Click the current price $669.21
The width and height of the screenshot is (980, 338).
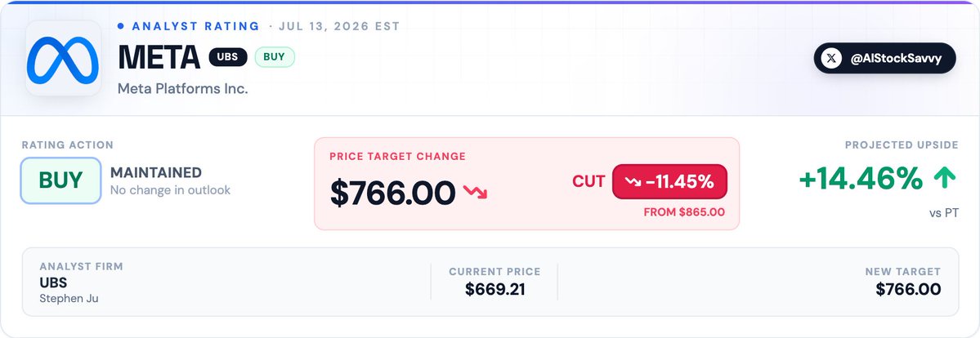[x=494, y=289]
